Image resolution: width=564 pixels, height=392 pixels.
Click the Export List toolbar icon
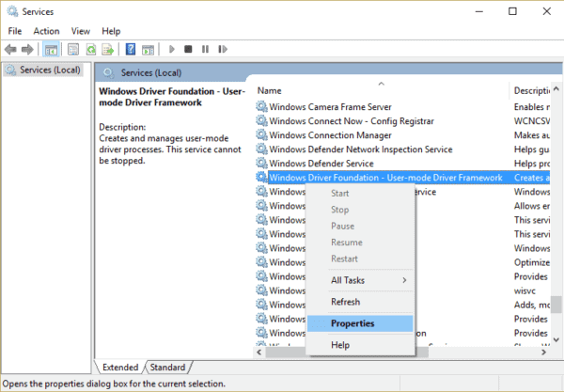click(x=108, y=49)
